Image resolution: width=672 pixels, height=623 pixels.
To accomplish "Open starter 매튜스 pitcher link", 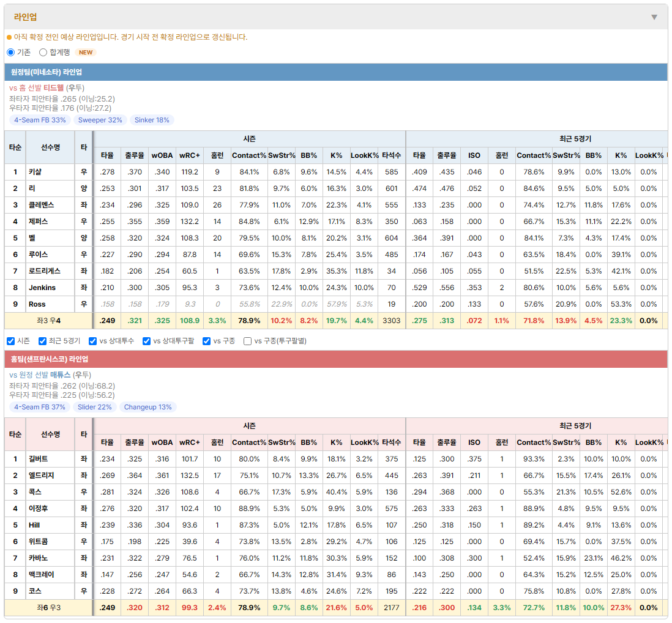I will click(x=61, y=375).
